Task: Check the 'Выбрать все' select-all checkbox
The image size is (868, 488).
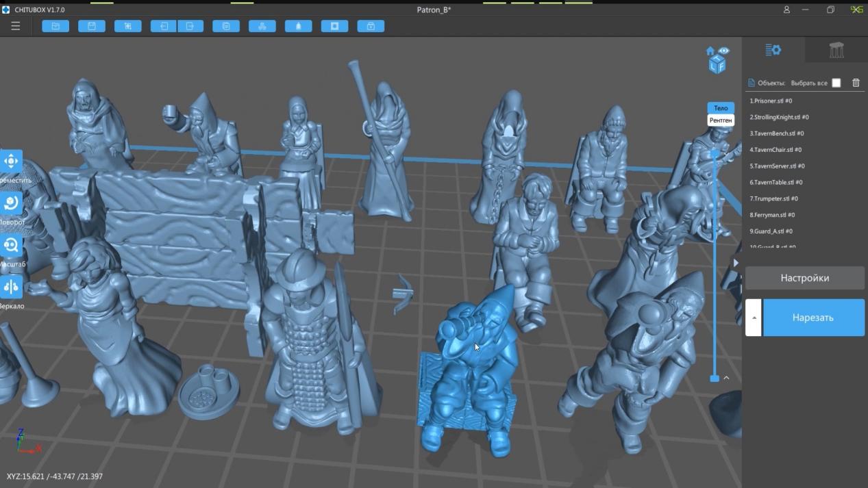Action: coord(836,83)
